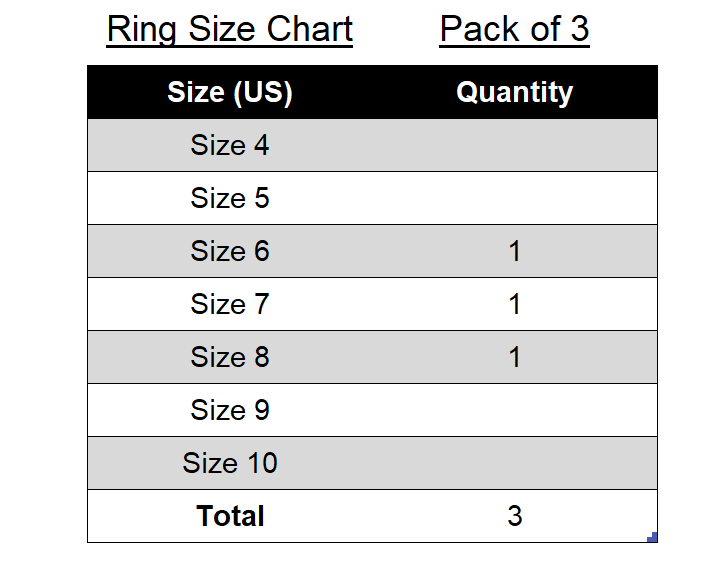Image resolution: width=725 pixels, height=570 pixels.
Task: Select the "Size 5" cell
Action: click(230, 199)
